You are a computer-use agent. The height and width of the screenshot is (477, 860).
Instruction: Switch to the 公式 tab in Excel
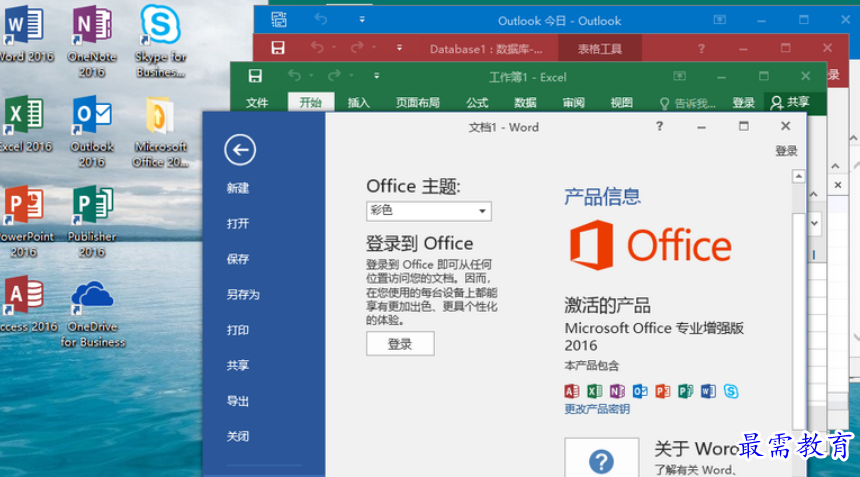[477, 103]
